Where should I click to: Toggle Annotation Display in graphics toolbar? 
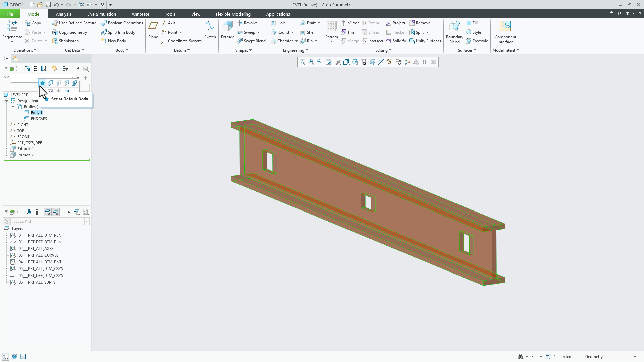pos(398,62)
